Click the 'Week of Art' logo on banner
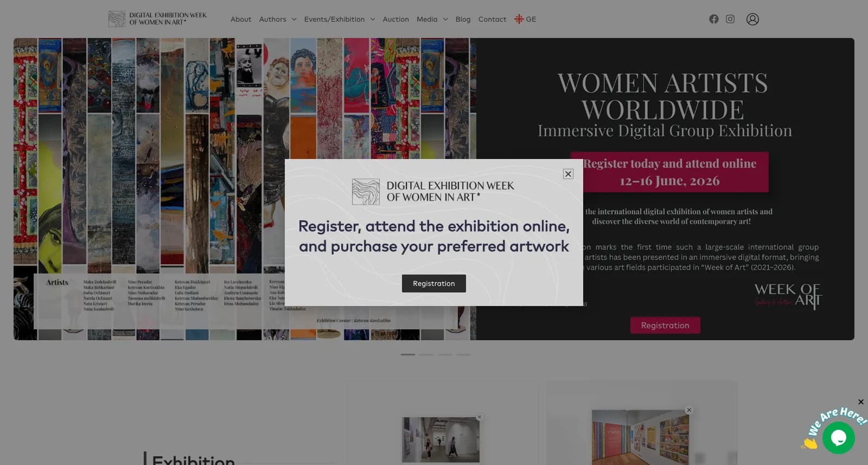Screen dimensions: 868x465 tap(788, 296)
